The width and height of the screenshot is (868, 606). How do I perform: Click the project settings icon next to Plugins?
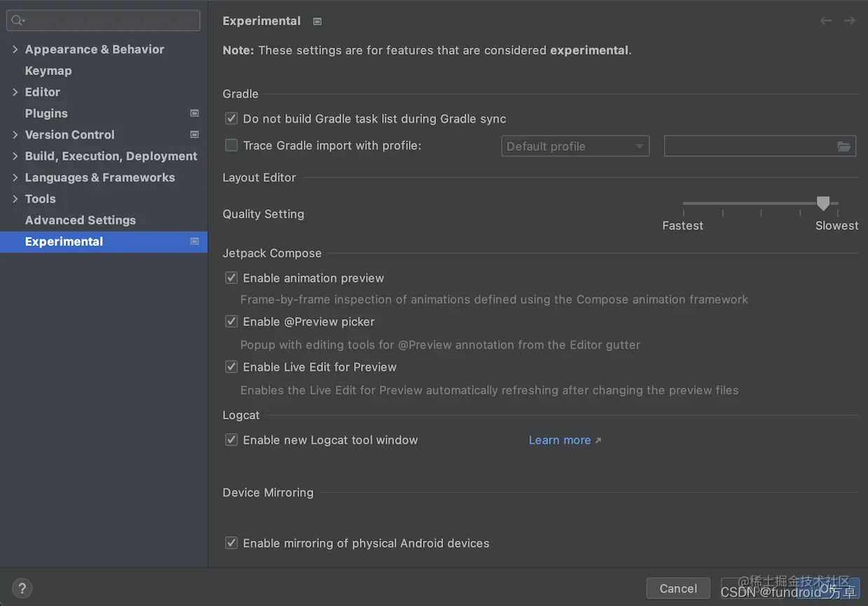coord(194,113)
